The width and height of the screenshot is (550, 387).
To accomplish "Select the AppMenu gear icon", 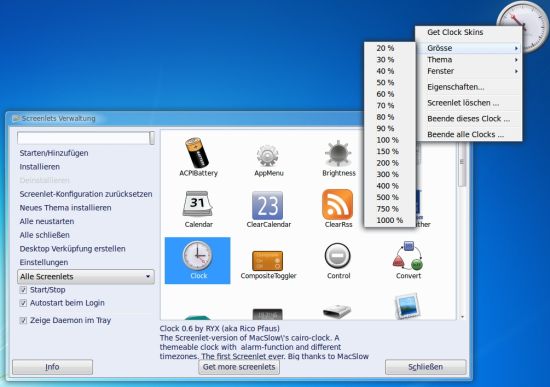I will (268, 155).
